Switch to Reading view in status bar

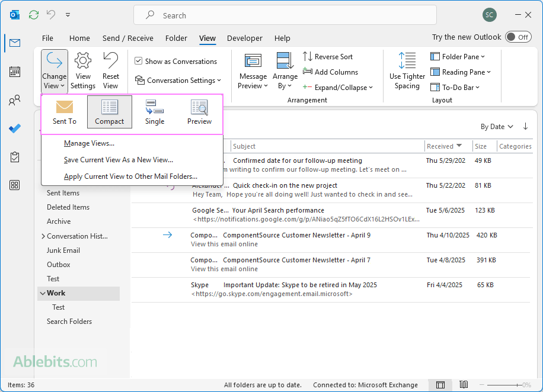(x=464, y=385)
